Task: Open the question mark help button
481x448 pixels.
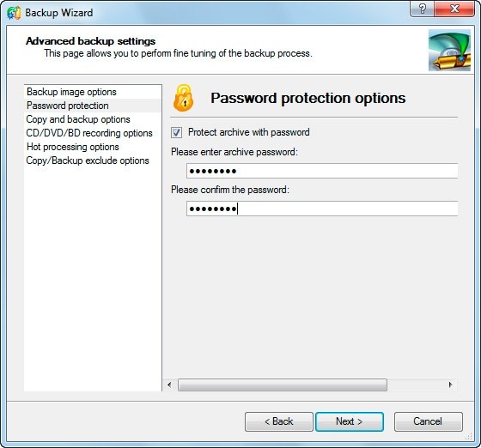Action: coord(423,9)
